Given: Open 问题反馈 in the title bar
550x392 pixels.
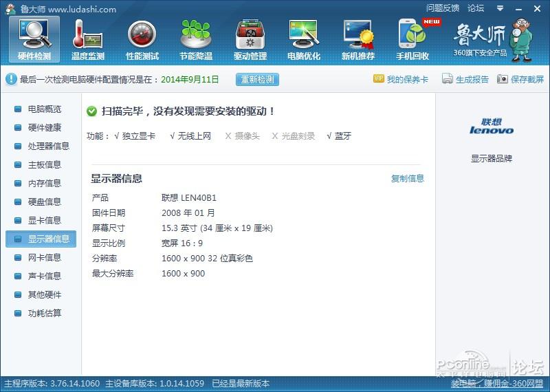Looking at the screenshot, I should (443, 8).
